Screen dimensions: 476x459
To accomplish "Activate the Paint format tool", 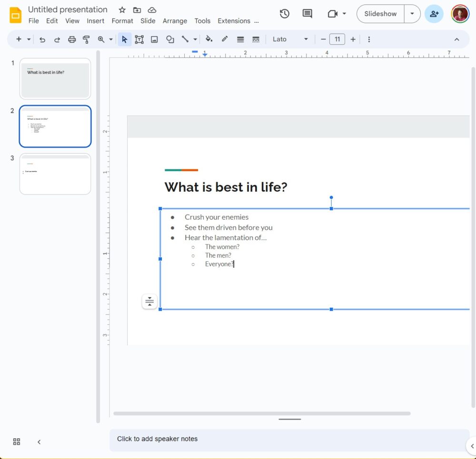I will pyautogui.click(x=86, y=39).
